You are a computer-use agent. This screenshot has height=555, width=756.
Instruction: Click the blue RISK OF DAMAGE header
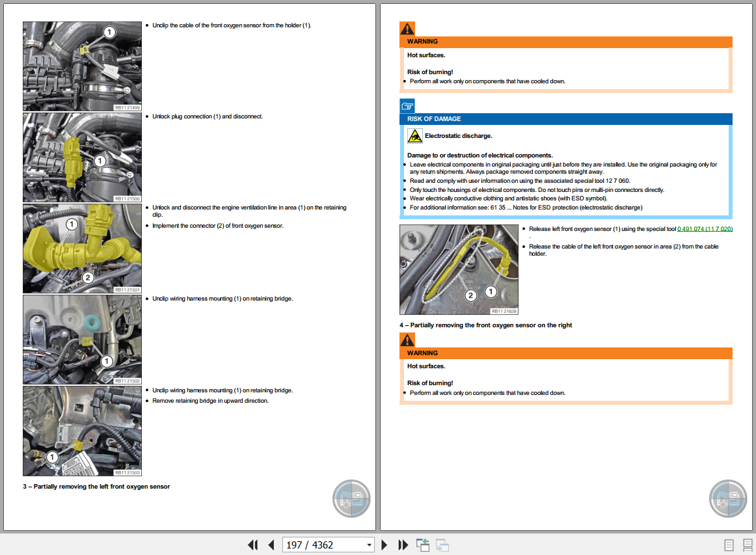click(566, 119)
